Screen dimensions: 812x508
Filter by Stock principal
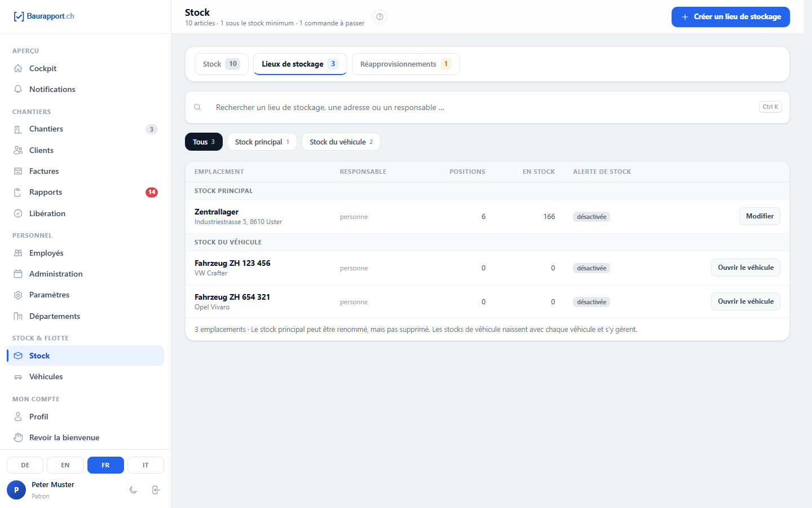[x=262, y=142]
